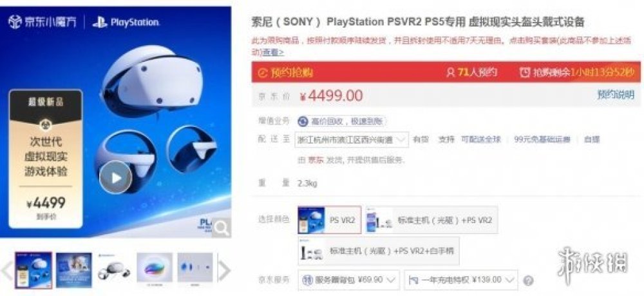The width and height of the screenshot is (644, 296).
Task: Click the 预约抢购 clock icon
Action: tap(262, 73)
